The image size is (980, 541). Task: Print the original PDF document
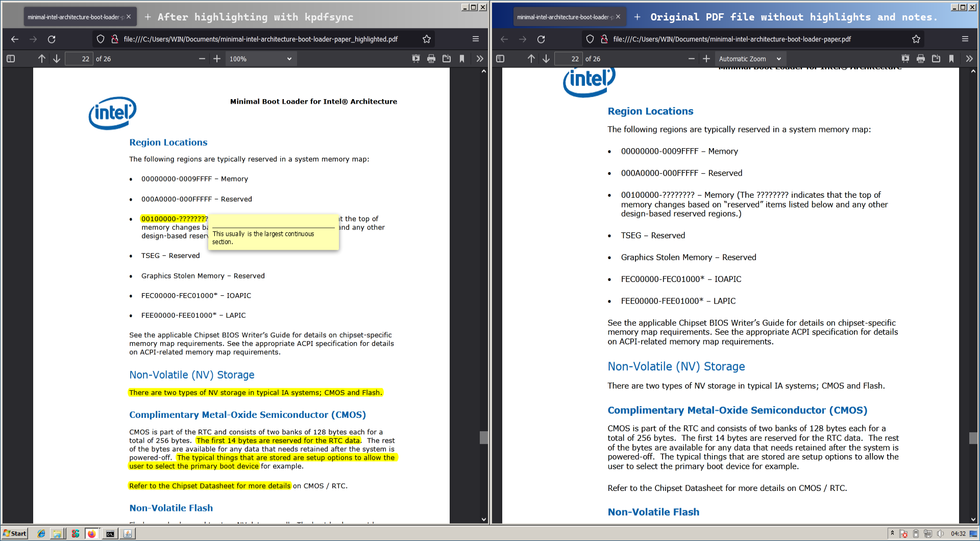tap(921, 59)
